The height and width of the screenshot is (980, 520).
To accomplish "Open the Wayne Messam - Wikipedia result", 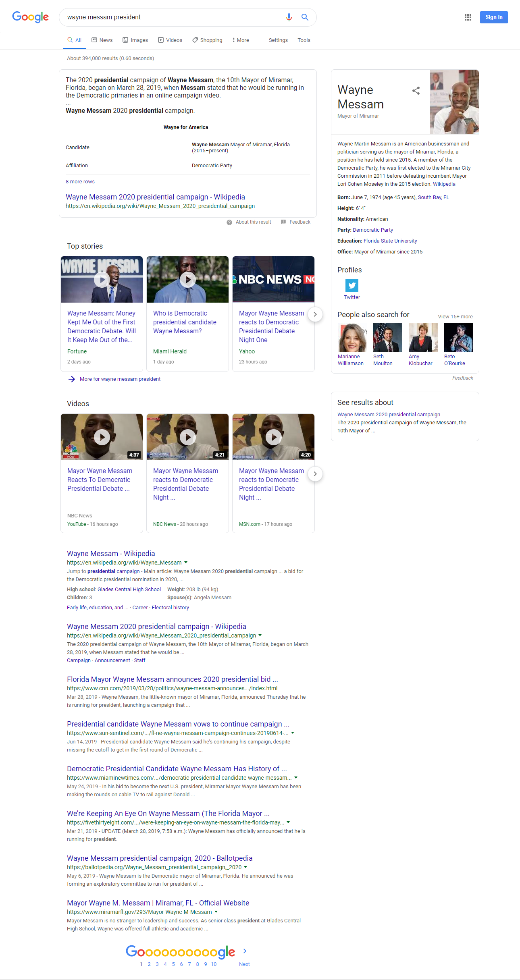I will coord(111,554).
